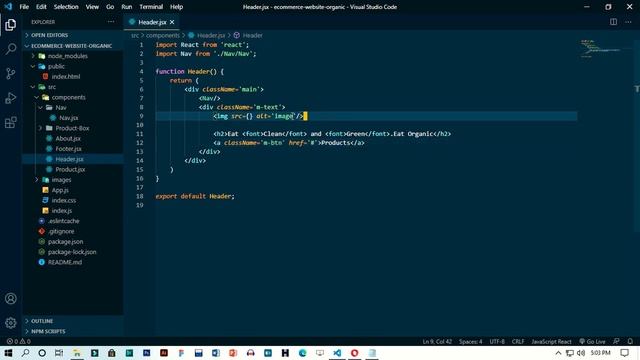Screen dimensions: 640x360
Task: Click JavaScript React language mode
Action: tap(551, 341)
